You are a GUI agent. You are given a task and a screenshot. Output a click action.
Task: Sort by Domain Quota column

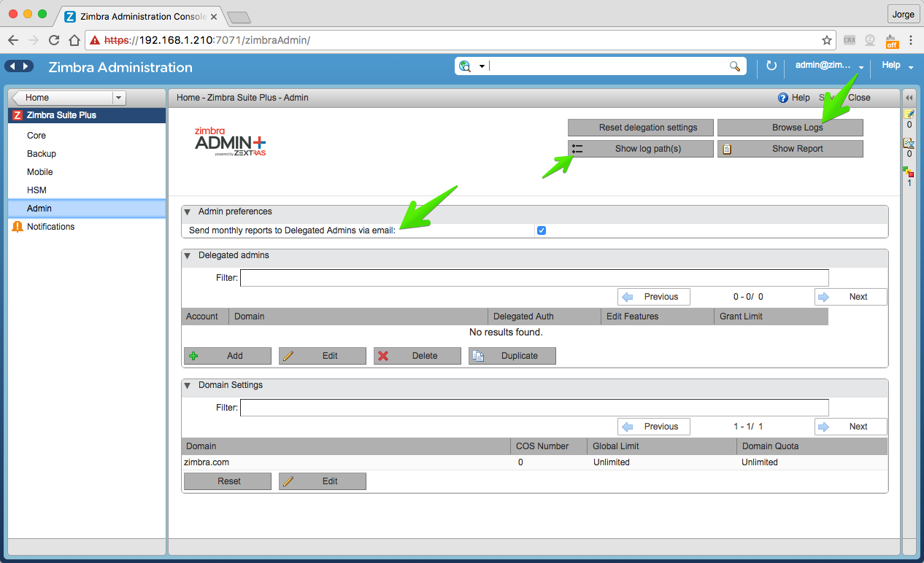pyautogui.click(x=812, y=446)
